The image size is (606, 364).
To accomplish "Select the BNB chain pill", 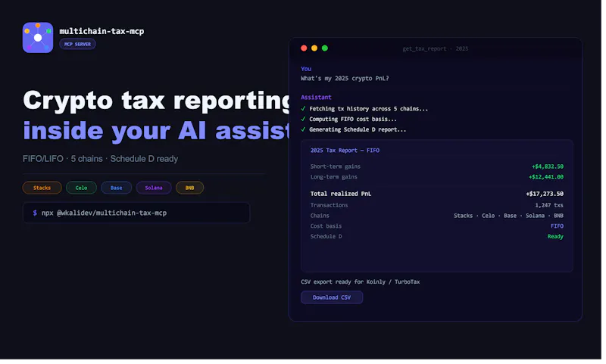I will coord(191,189).
